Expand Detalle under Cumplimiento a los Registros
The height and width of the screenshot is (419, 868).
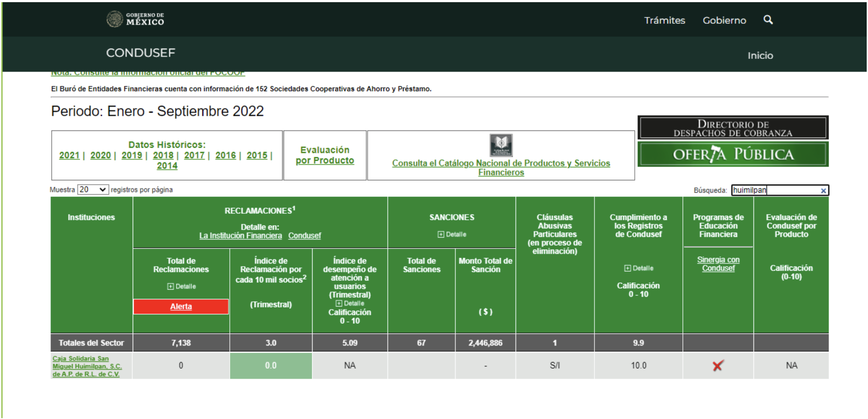[x=638, y=268]
